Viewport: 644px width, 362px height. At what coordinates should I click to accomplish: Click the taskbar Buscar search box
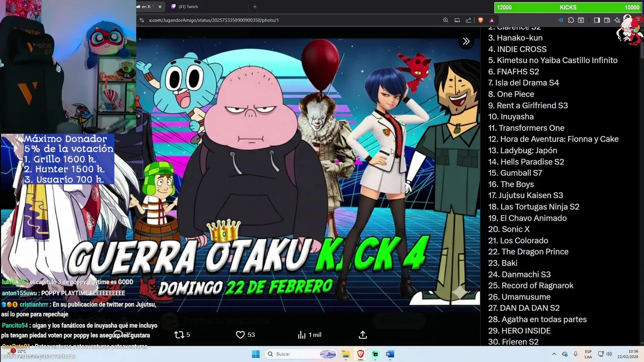click(x=301, y=354)
